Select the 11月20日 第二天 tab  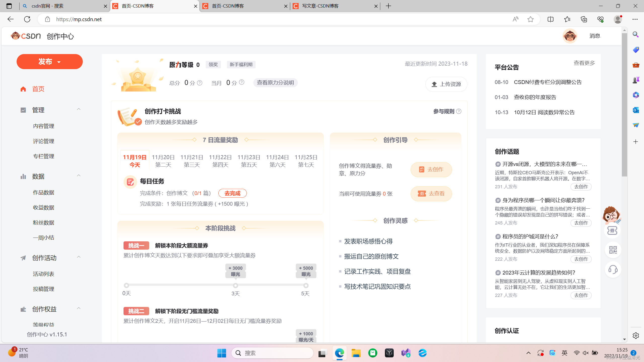163,160
